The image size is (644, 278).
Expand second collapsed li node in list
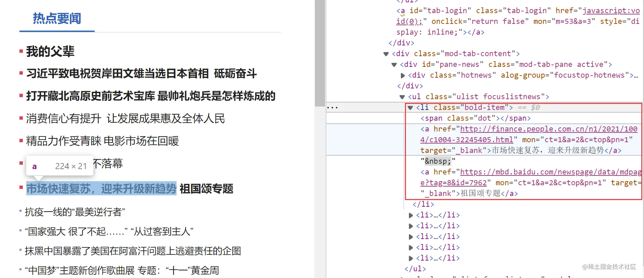click(411, 226)
